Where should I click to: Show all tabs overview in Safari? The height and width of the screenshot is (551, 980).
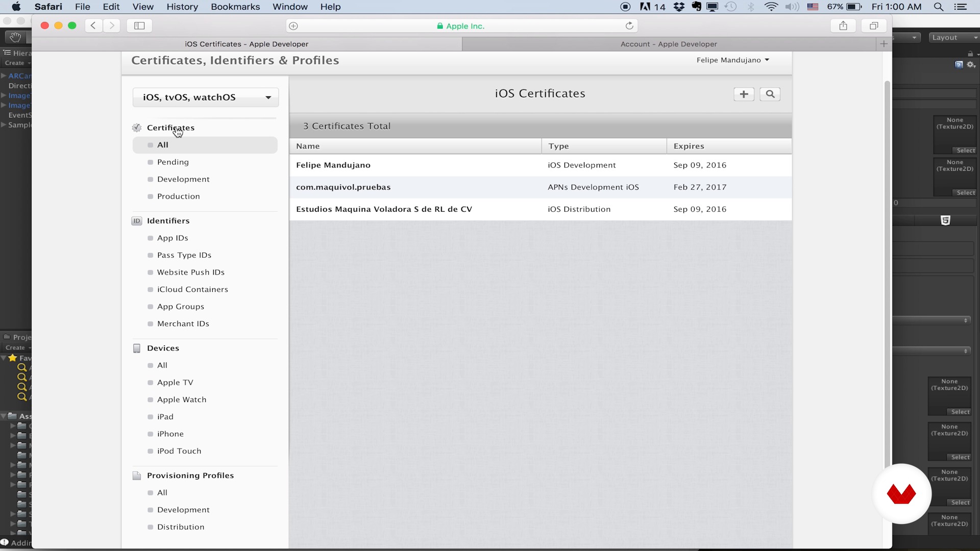pos(874,26)
